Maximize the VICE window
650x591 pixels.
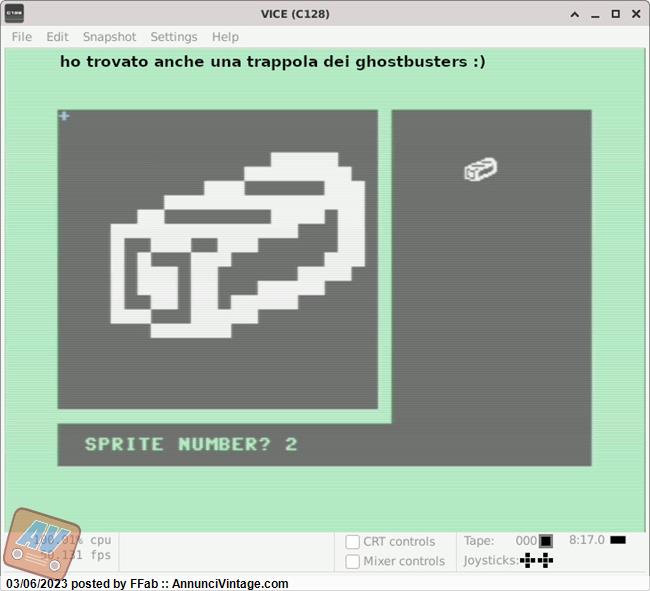616,14
